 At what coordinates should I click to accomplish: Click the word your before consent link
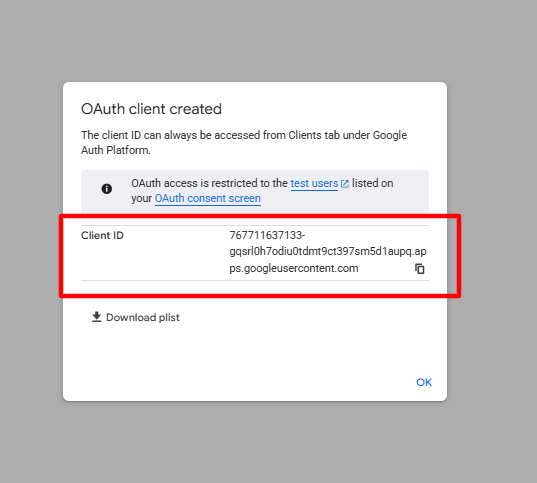coord(141,199)
